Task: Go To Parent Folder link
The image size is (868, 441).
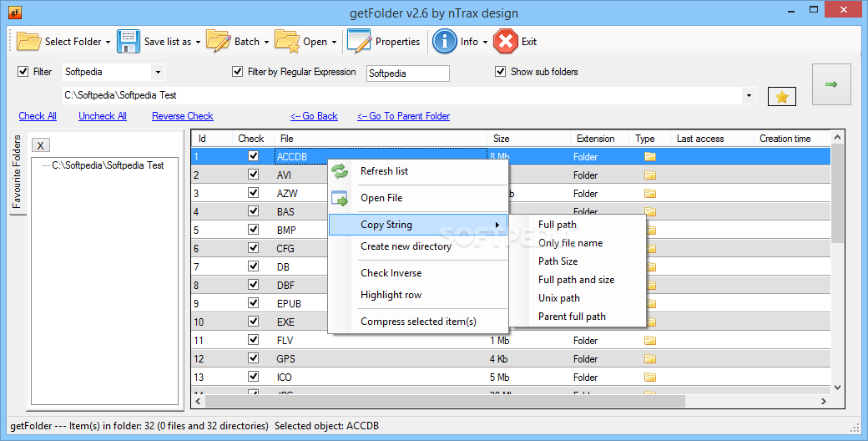Action: (404, 116)
